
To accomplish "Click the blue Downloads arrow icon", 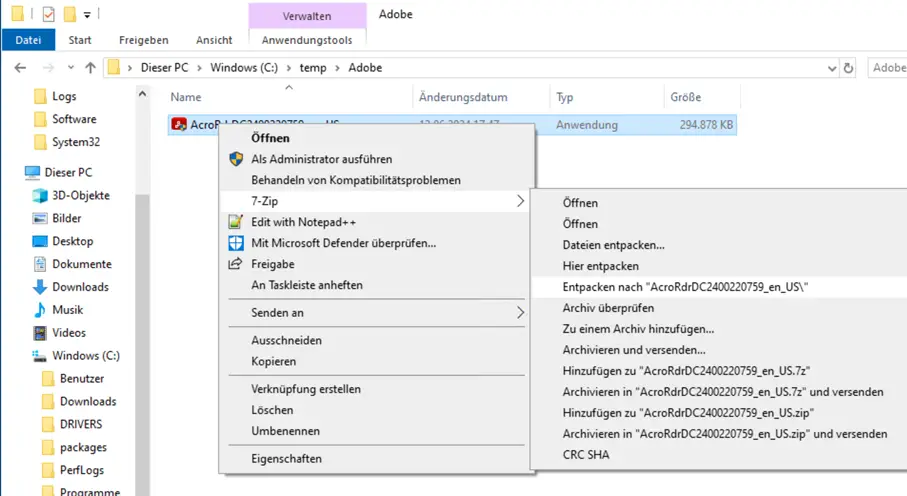I will coord(40,287).
